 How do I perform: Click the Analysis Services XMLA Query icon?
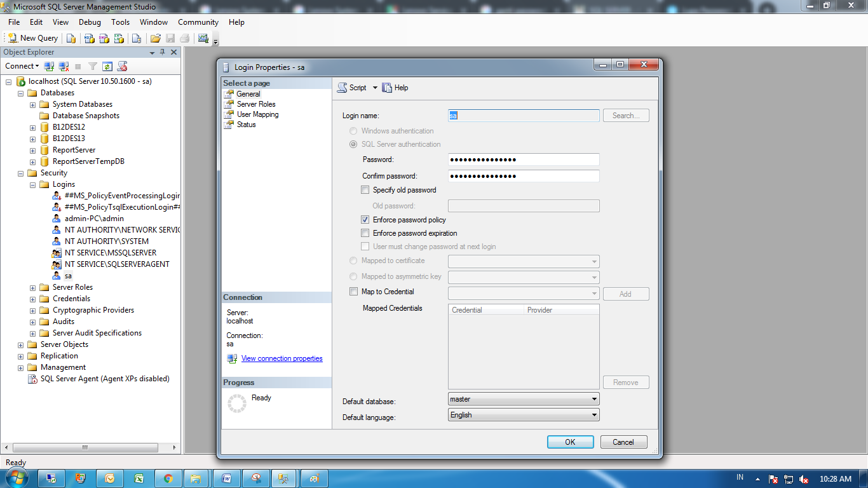pyautogui.click(x=119, y=38)
